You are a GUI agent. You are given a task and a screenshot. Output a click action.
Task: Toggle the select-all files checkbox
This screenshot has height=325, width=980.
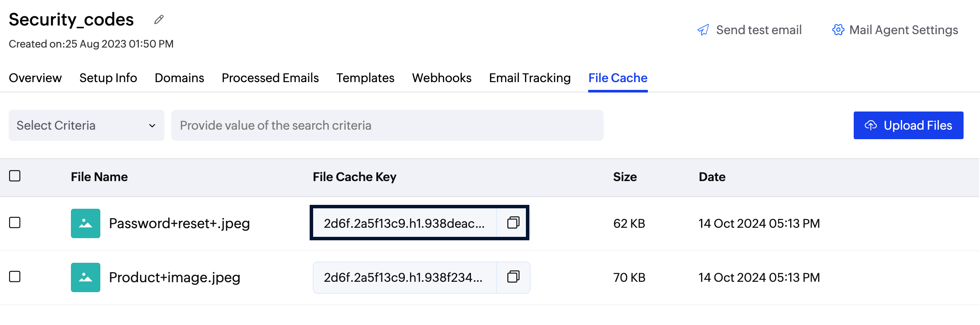[15, 176]
